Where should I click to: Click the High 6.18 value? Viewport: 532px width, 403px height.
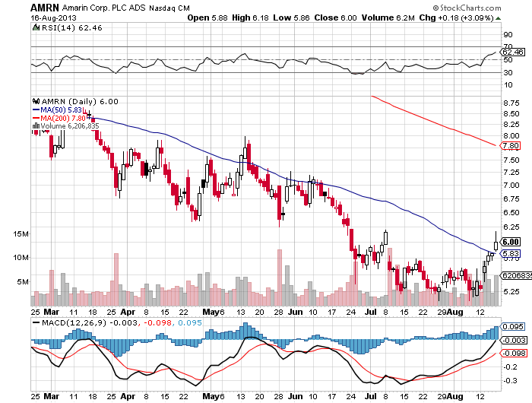click(250, 17)
